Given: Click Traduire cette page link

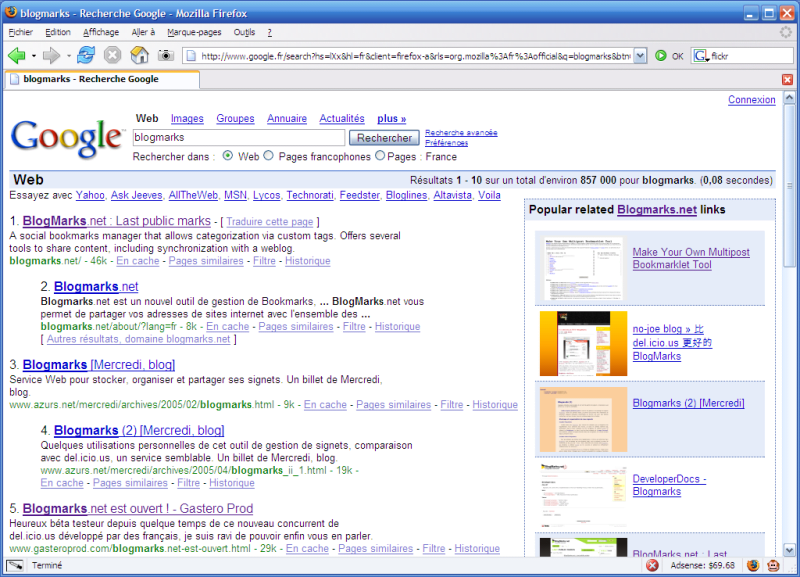Looking at the screenshot, I should [x=269, y=221].
